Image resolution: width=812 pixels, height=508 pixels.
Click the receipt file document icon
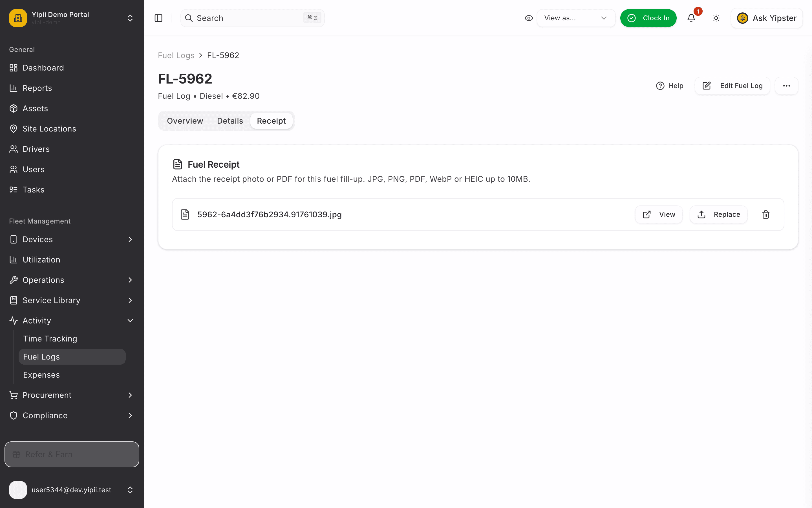(x=185, y=214)
